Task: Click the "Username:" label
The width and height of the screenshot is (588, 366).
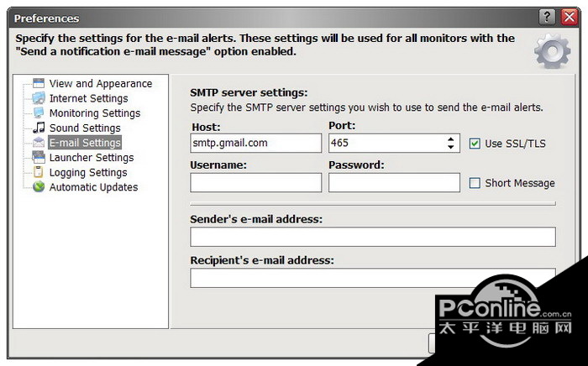Action: [x=218, y=165]
